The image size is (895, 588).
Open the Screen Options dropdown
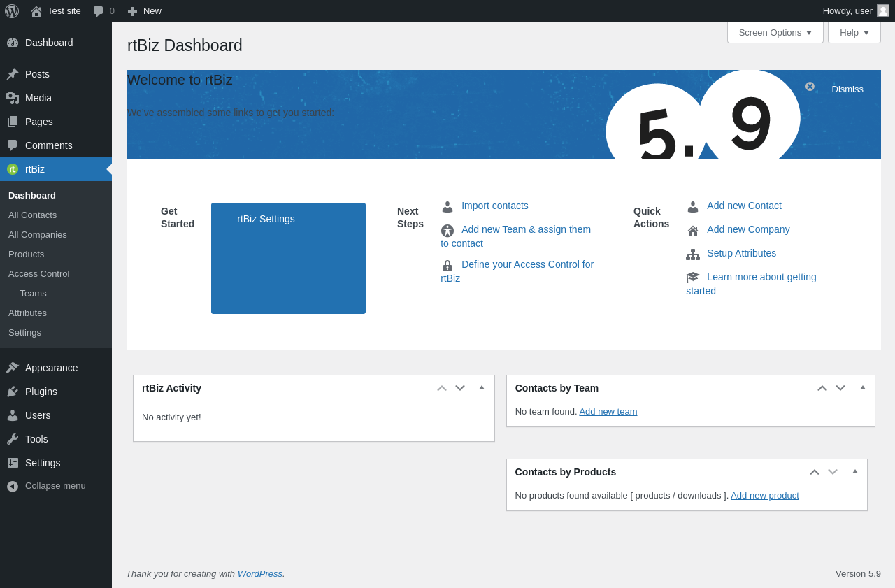775,32
